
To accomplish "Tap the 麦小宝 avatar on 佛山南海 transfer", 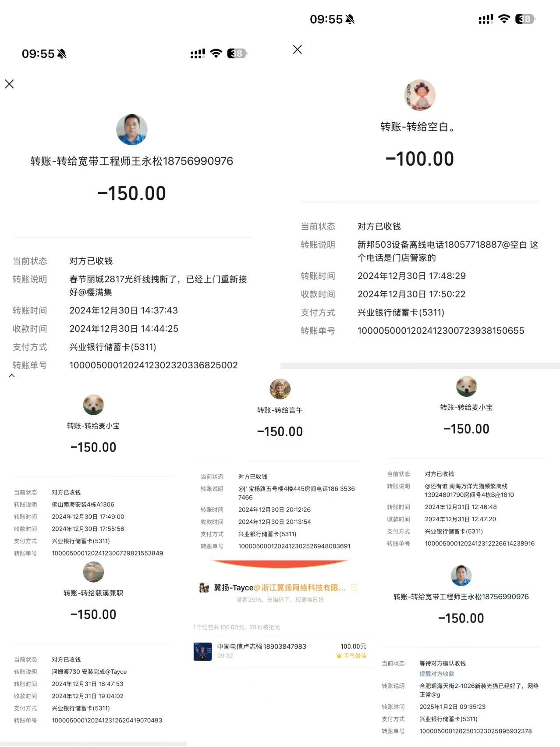I will [93, 405].
